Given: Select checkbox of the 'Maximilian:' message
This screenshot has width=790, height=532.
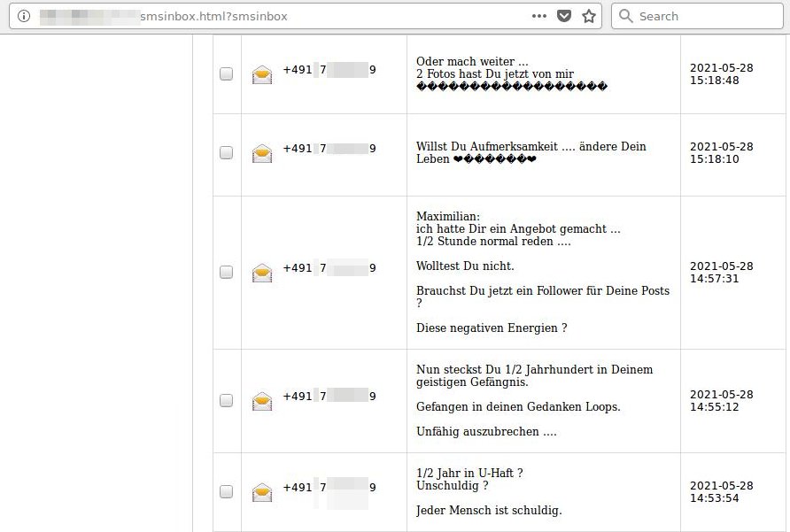Looking at the screenshot, I should 226,272.
